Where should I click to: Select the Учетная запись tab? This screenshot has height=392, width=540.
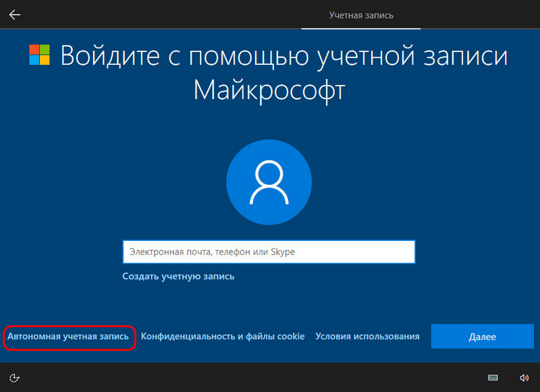click(361, 15)
